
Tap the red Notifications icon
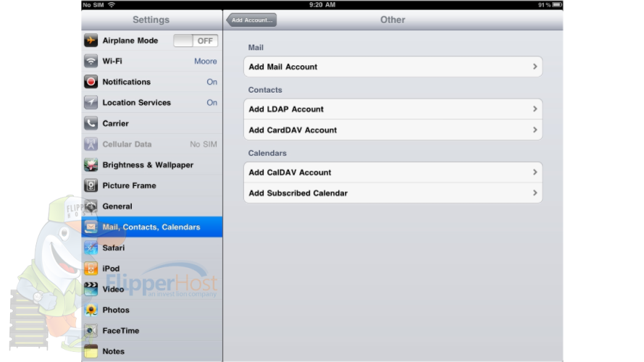(91, 82)
